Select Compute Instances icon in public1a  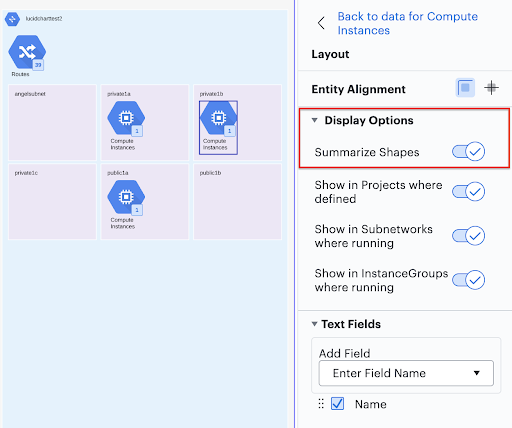pos(126,197)
